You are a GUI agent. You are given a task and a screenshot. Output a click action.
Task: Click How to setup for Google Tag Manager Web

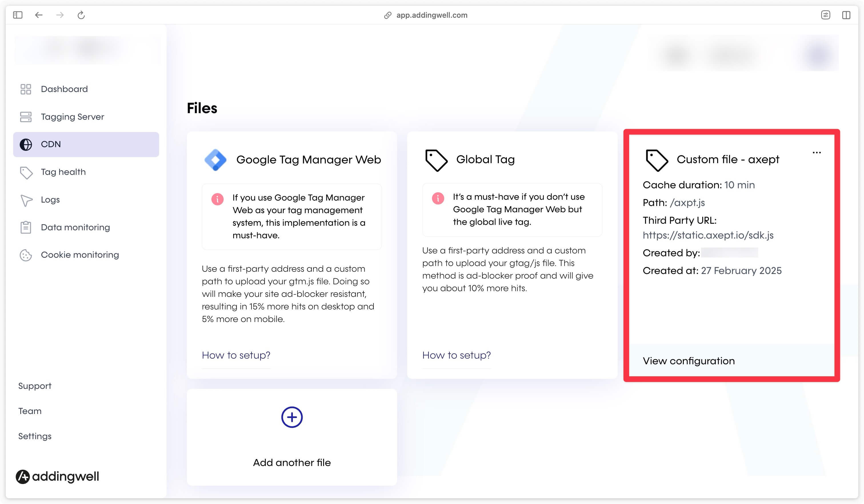(236, 355)
